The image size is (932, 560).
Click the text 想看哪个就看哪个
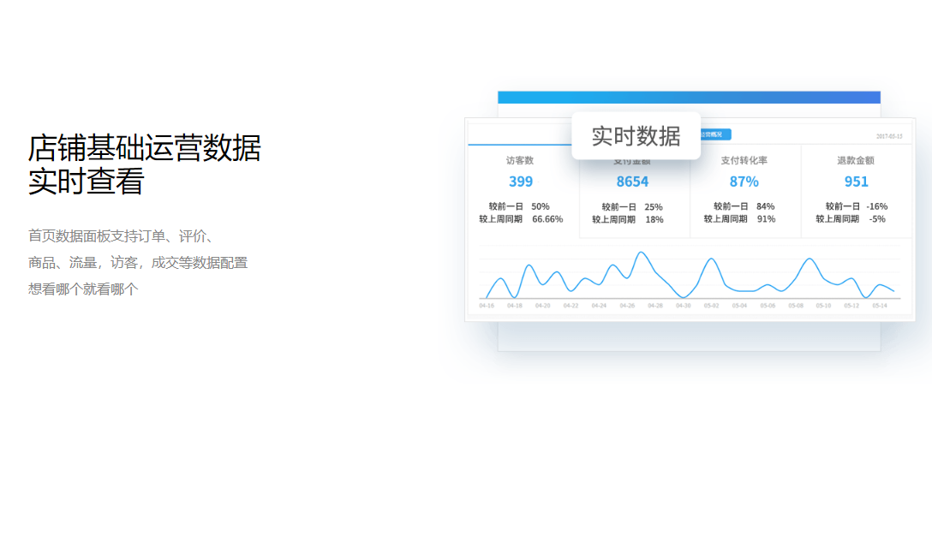click(x=83, y=289)
